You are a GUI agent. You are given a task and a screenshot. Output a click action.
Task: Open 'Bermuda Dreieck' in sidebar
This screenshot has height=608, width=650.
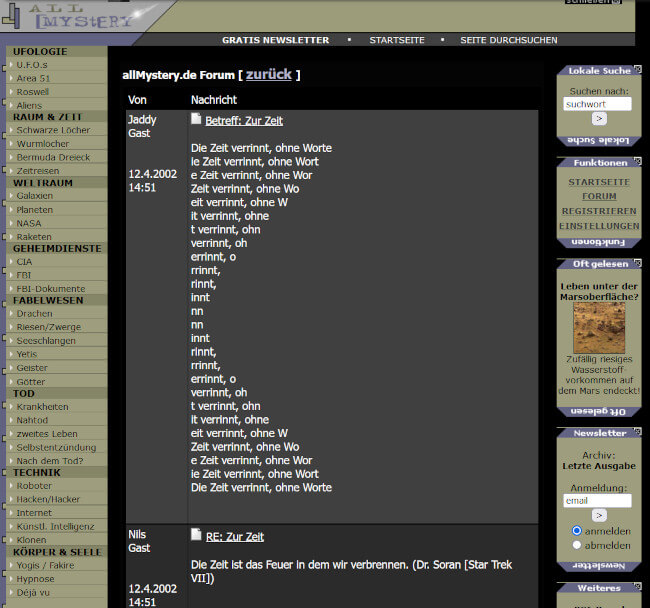(54, 157)
